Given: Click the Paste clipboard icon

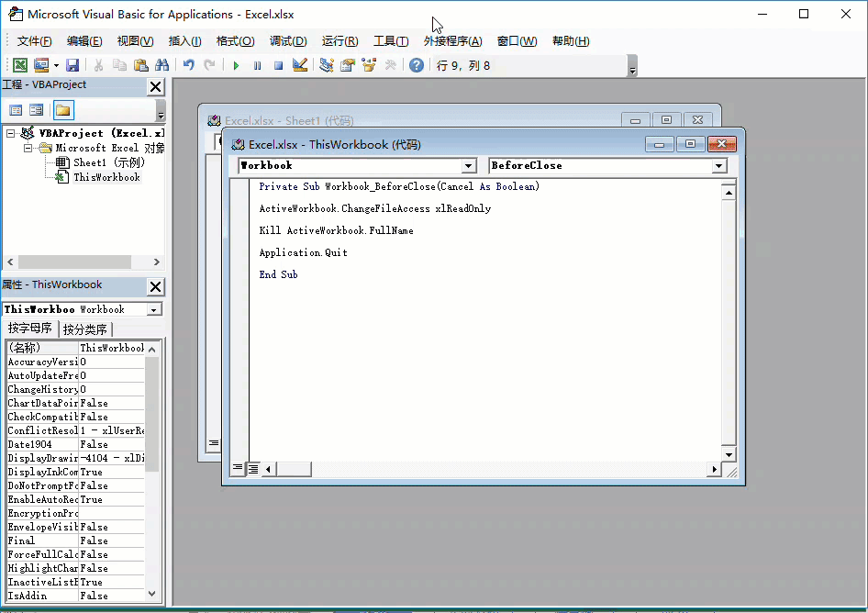Looking at the screenshot, I should (x=141, y=65).
